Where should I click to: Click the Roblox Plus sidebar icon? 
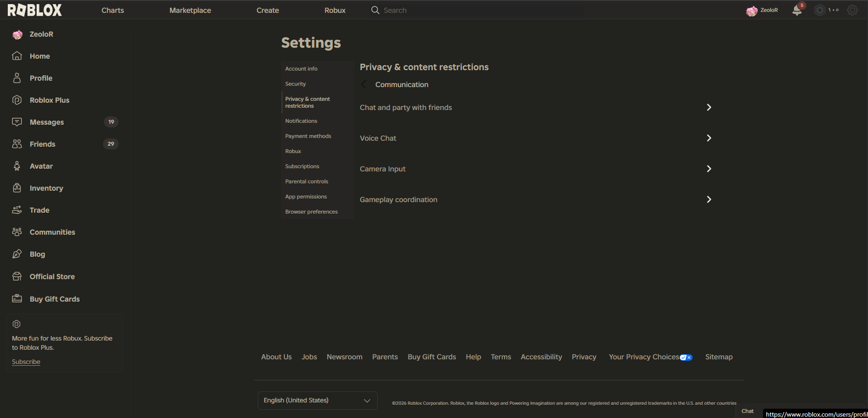point(17,100)
